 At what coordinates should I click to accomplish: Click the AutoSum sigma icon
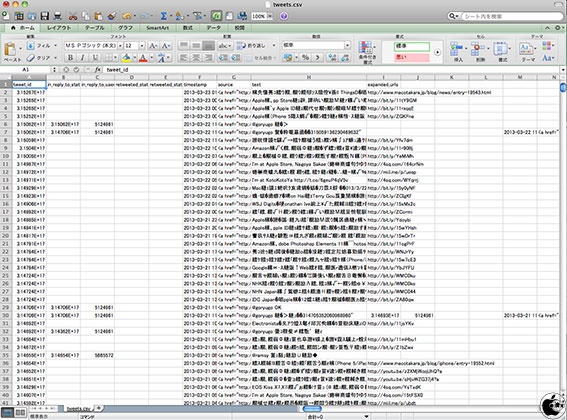163,16
